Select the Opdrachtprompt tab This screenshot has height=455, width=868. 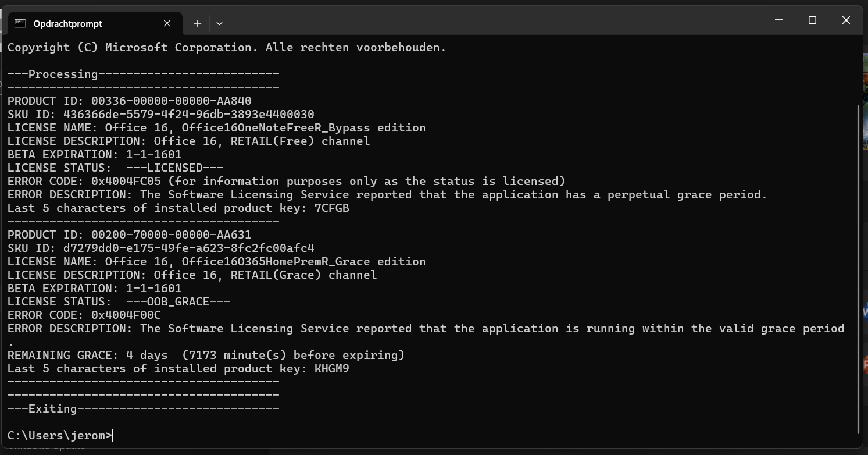pos(94,23)
